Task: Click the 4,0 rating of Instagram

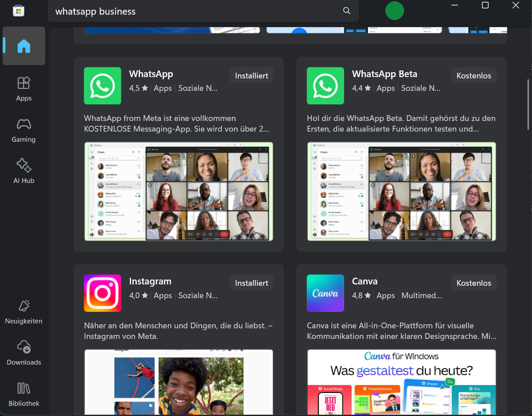Action: coord(139,295)
